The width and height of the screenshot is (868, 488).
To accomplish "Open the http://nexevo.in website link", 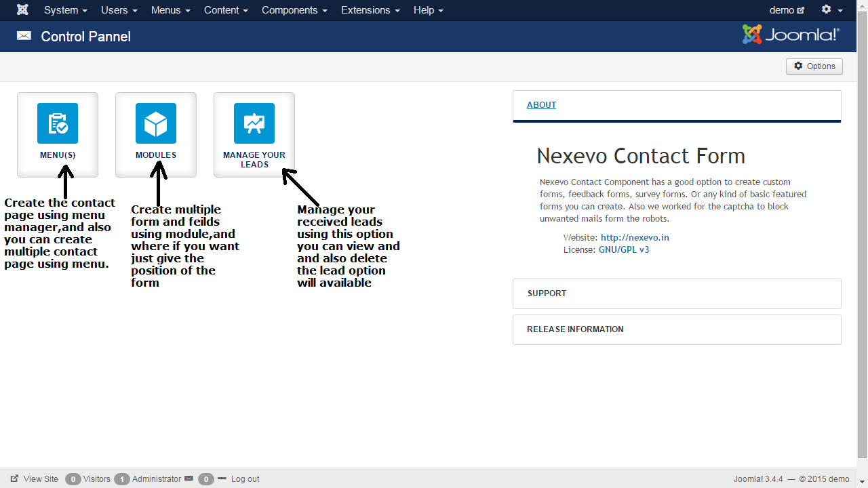I will (635, 238).
